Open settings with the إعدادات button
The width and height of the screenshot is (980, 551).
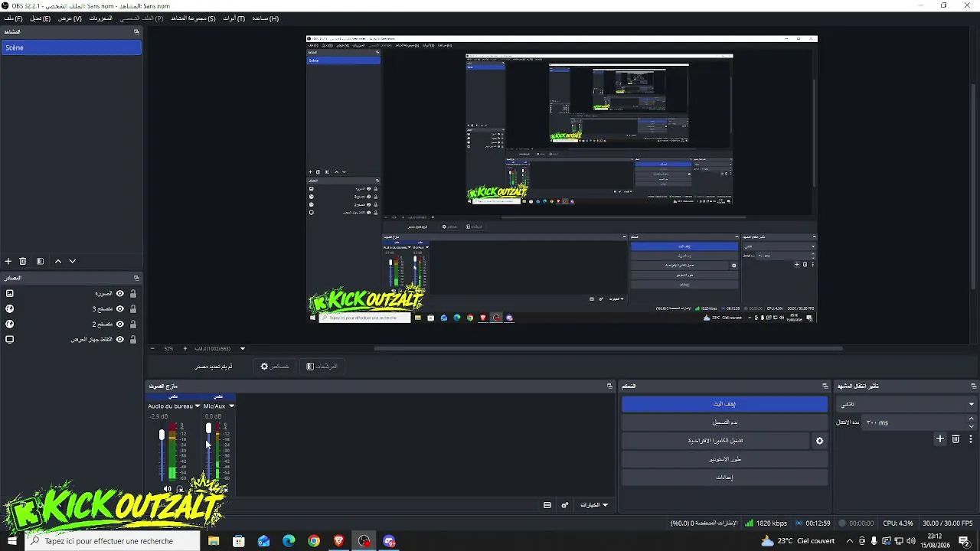coord(724,478)
